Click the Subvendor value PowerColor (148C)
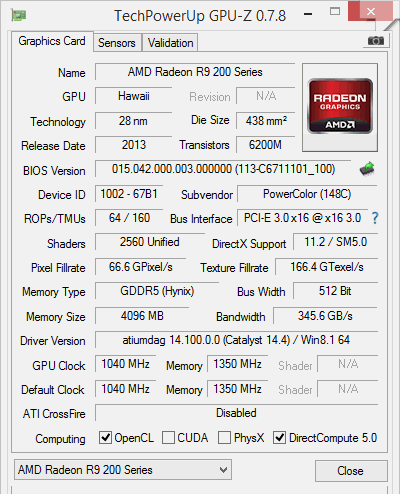This screenshot has width=400, height=494. pos(307,194)
